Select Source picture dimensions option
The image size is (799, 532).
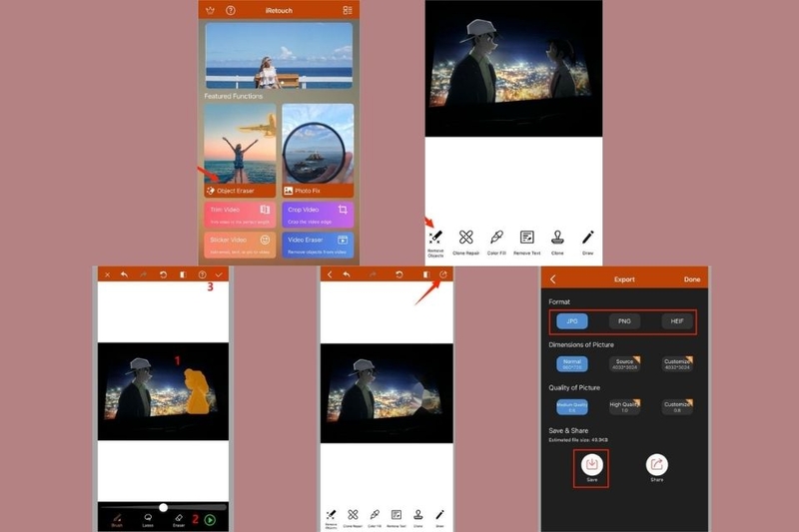pyautogui.click(x=625, y=364)
